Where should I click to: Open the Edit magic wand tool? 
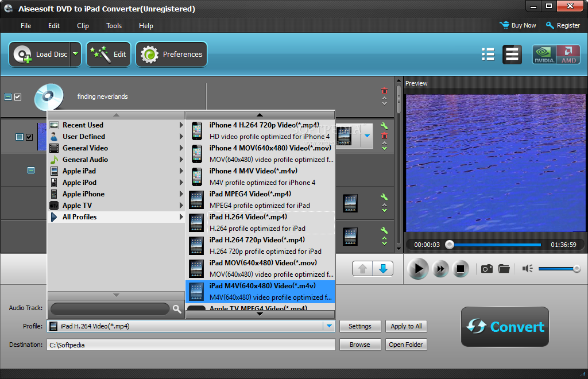[109, 55]
